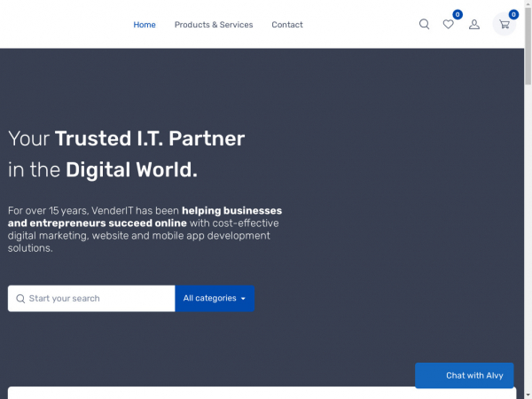Go to the Home menu item
The image size is (532, 399).
[x=145, y=25]
